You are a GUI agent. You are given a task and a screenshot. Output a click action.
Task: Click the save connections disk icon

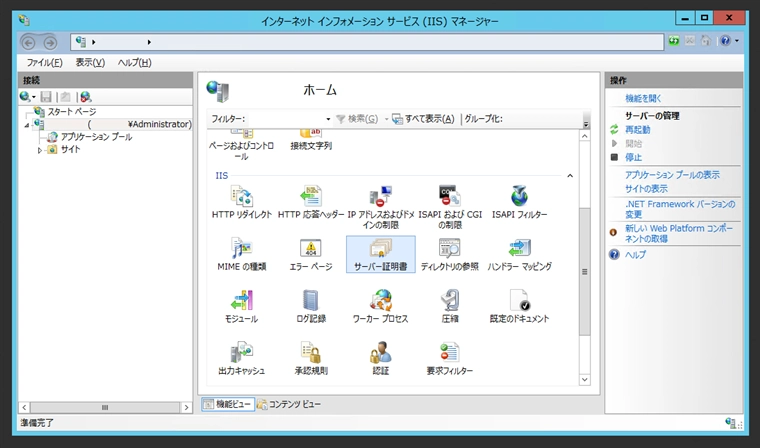coord(46,96)
